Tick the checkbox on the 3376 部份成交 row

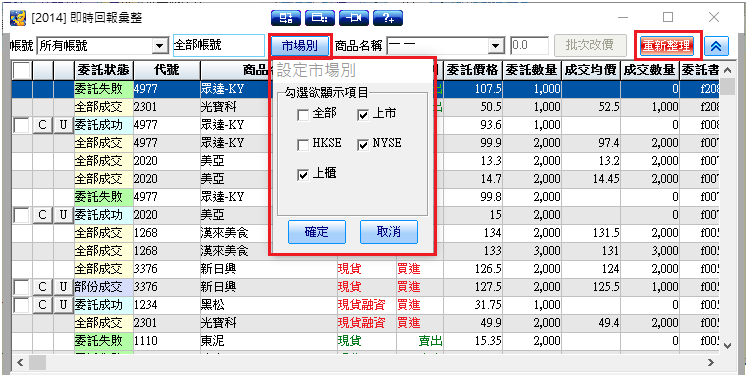[x=21, y=287]
